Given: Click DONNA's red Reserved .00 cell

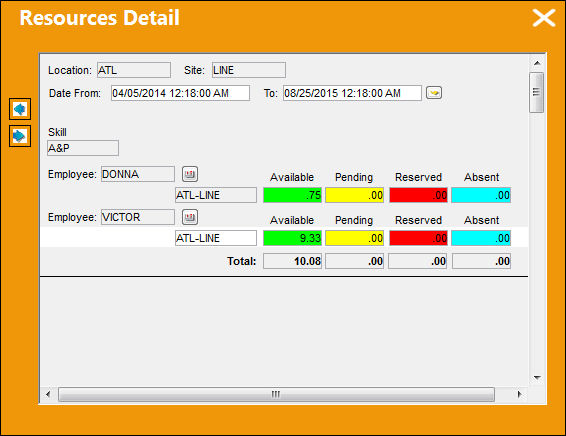Looking at the screenshot, I should [x=418, y=195].
